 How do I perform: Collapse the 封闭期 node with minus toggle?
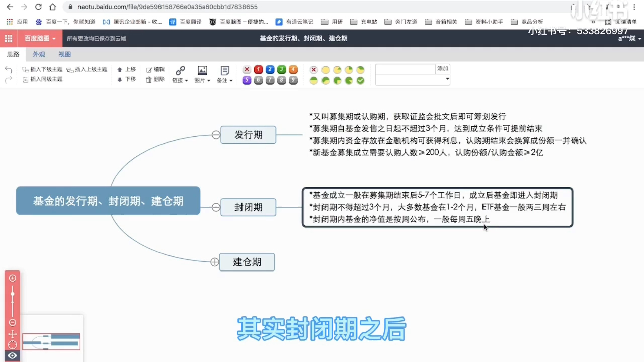(216, 207)
